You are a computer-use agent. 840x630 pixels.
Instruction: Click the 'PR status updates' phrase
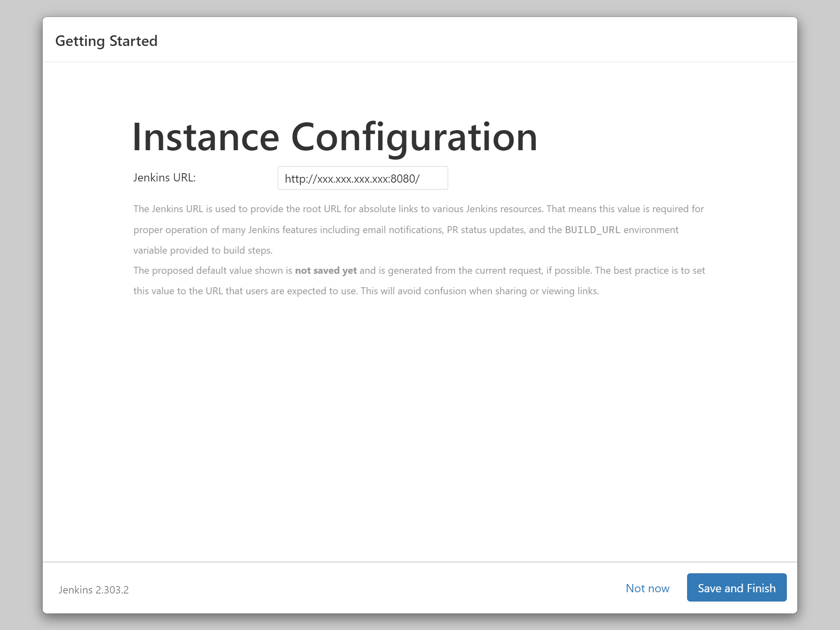point(486,230)
